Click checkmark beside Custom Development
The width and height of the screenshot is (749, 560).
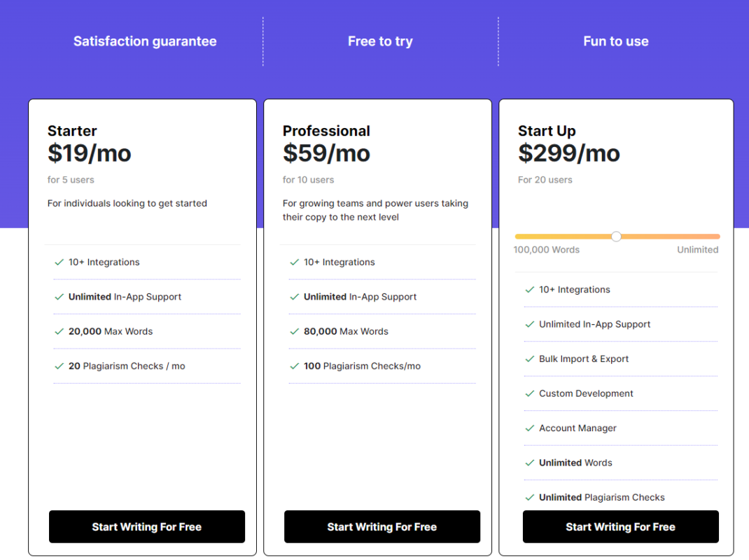click(x=530, y=393)
